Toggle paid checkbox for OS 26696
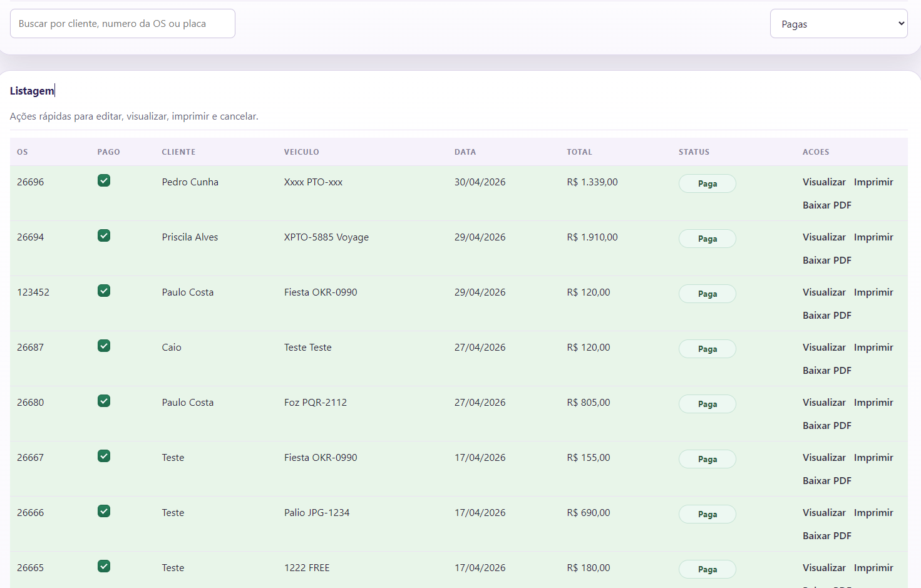Viewport: 921px width, 588px height. (x=104, y=181)
